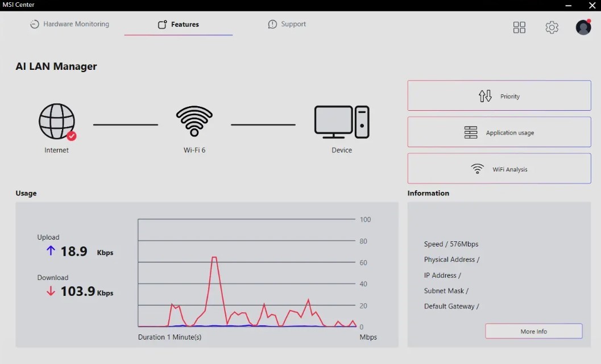
Task: Open the Support tab
Action: [287, 24]
